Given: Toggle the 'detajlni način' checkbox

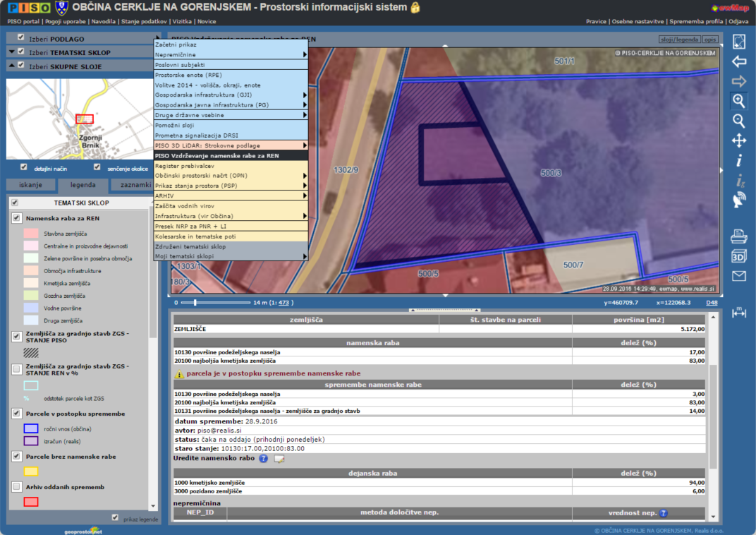Looking at the screenshot, I should 24,167.
